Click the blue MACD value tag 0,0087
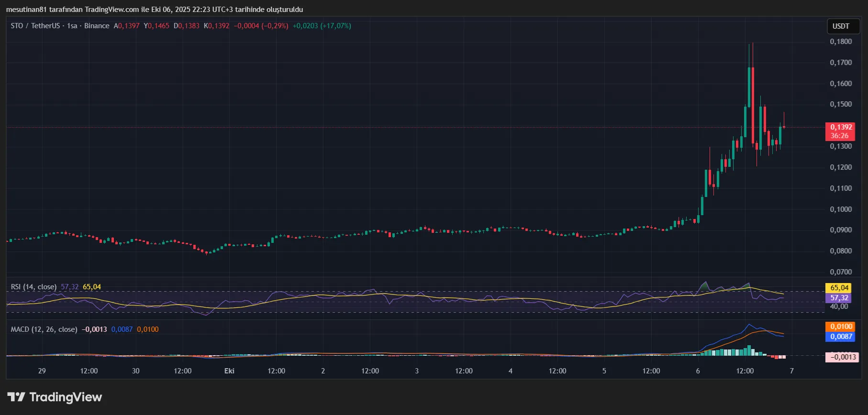This screenshot has height=415, width=868. coord(841,337)
